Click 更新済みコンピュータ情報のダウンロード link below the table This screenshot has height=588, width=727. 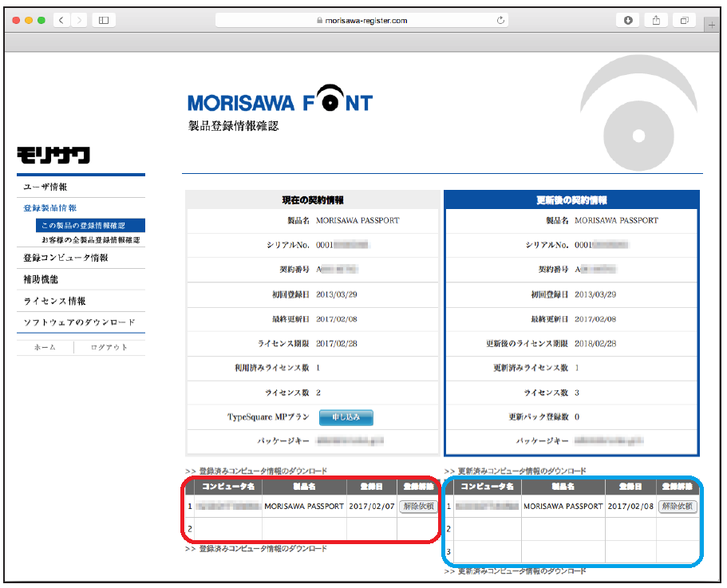[x=522, y=571]
